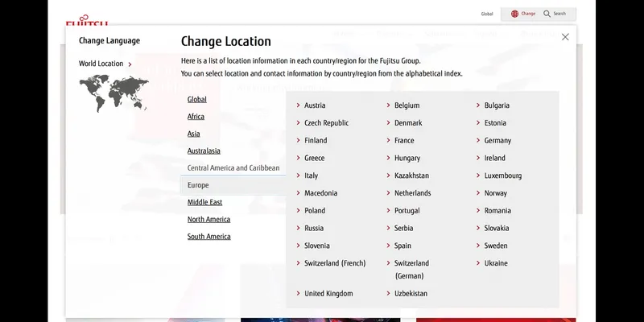Screen dimensions: 644x322
Task: Open the Romania country link
Action: [x=497, y=211]
